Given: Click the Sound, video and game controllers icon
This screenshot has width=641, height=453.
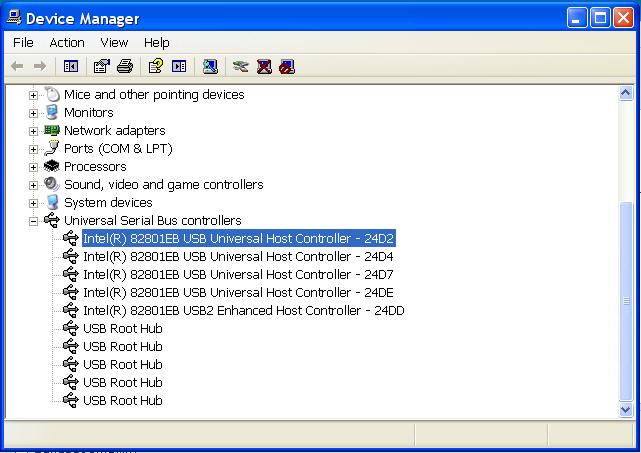Looking at the screenshot, I should (52, 184).
